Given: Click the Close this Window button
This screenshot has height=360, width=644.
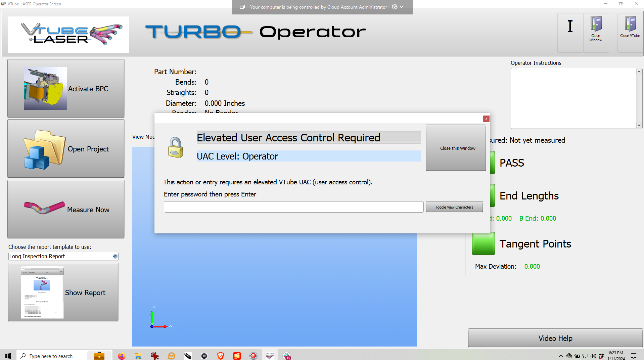Looking at the screenshot, I should [456, 148].
